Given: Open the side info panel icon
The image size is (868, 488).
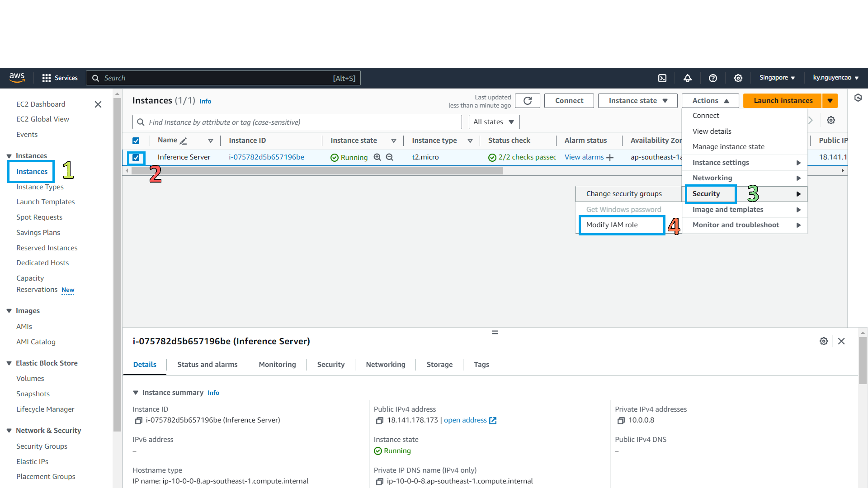Looking at the screenshot, I should tap(858, 98).
